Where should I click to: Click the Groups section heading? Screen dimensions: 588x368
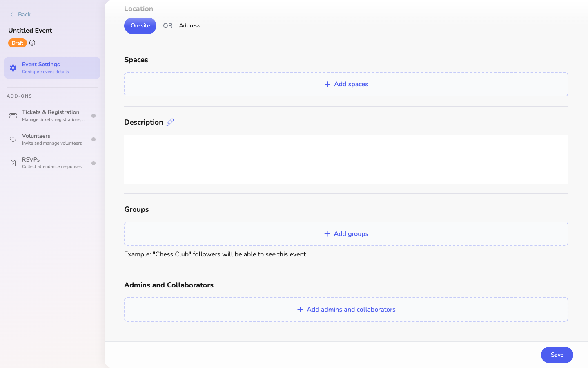point(136,209)
